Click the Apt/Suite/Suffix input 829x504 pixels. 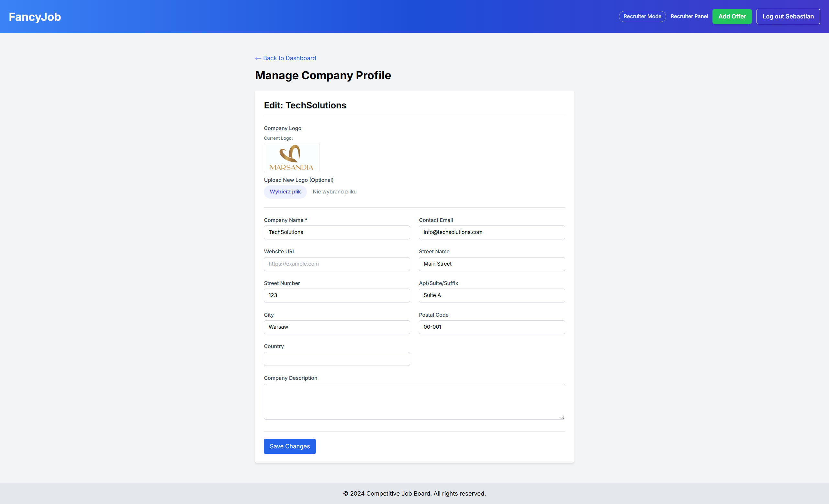tap(491, 296)
